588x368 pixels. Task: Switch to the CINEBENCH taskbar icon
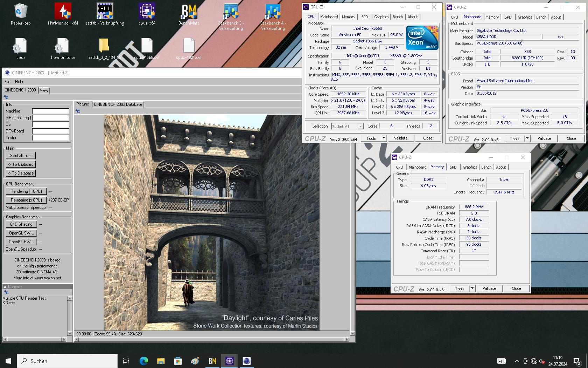point(247,361)
